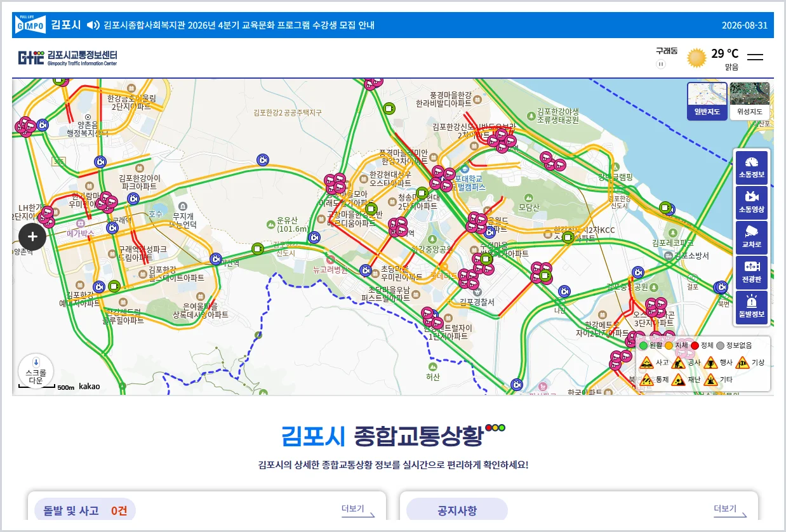Screen dimensions: 786x532
Task: Toggle the 소통영상 CCTV video layer
Action: pos(752,203)
